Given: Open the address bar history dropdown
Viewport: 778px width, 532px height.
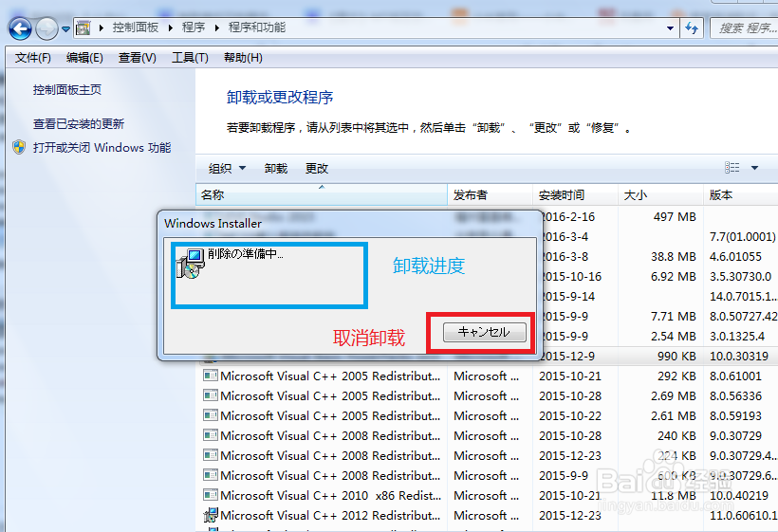Looking at the screenshot, I should pos(670,28).
